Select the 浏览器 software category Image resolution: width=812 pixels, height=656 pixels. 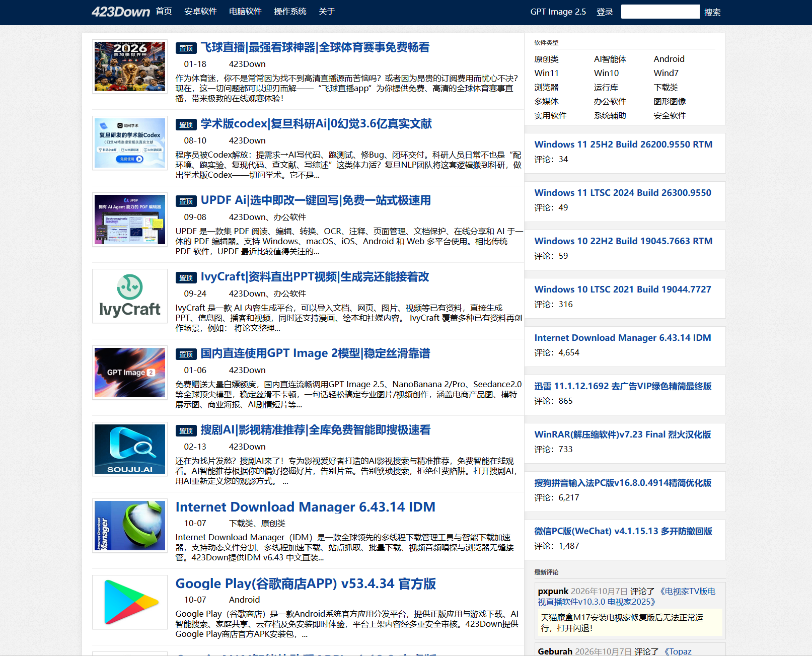546,87
